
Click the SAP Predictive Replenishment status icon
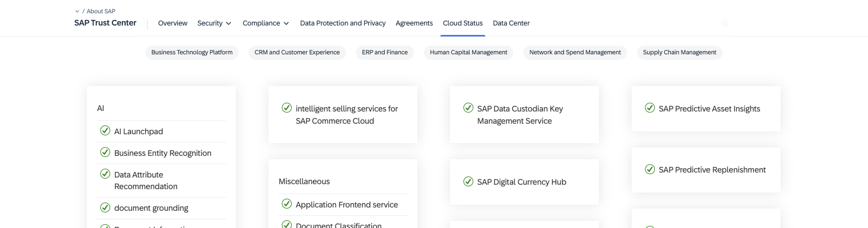tap(650, 169)
